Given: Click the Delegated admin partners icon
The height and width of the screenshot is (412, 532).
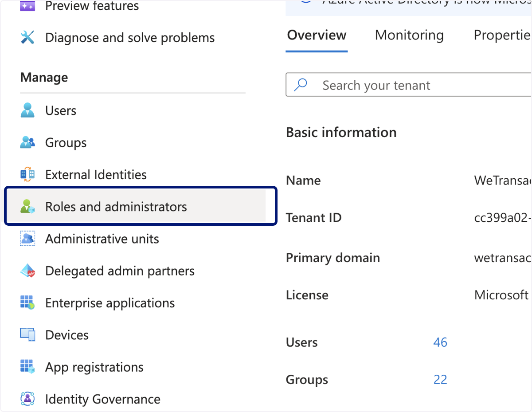Looking at the screenshot, I should tap(27, 271).
